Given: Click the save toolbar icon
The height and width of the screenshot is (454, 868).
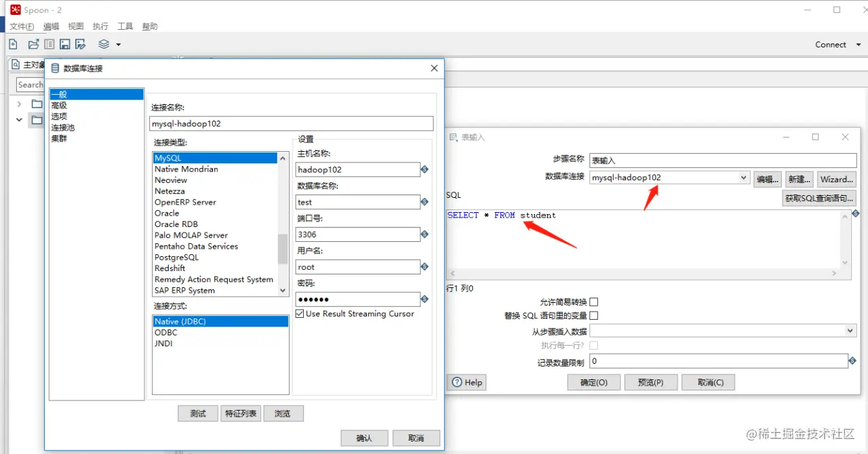Looking at the screenshot, I should pyautogui.click(x=64, y=44).
